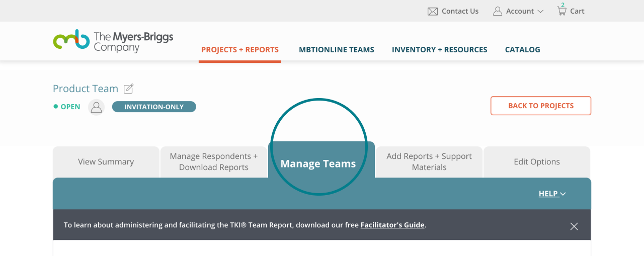644x256 pixels.
Task: Click The Myers-Briggs Company logo
Action: pyautogui.click(x=113, y=41)
